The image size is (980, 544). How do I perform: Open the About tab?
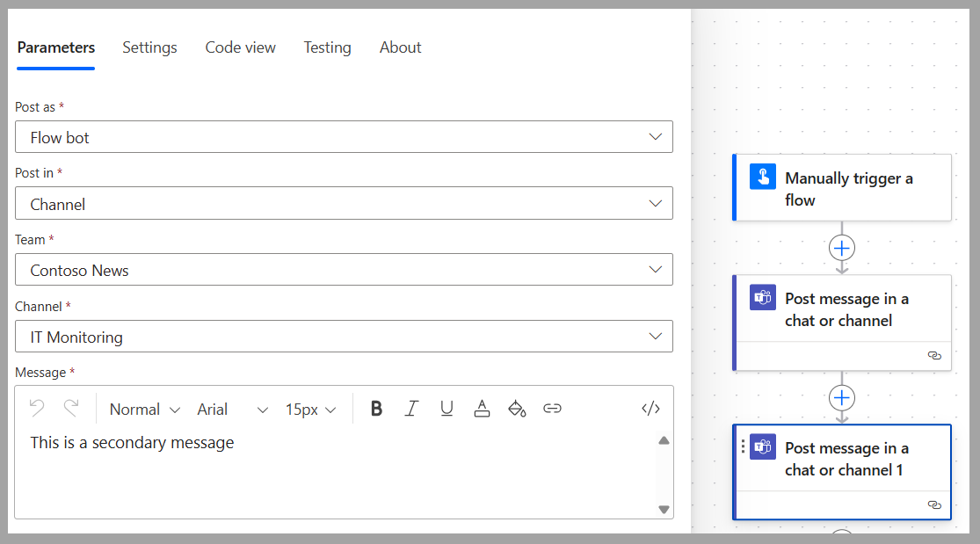(x=400, y=47)
